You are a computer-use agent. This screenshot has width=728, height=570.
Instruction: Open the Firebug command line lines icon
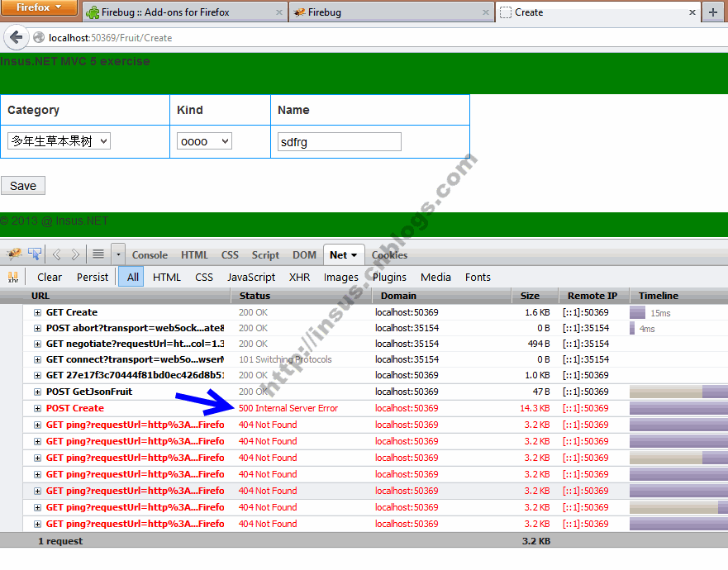(98, 254)
